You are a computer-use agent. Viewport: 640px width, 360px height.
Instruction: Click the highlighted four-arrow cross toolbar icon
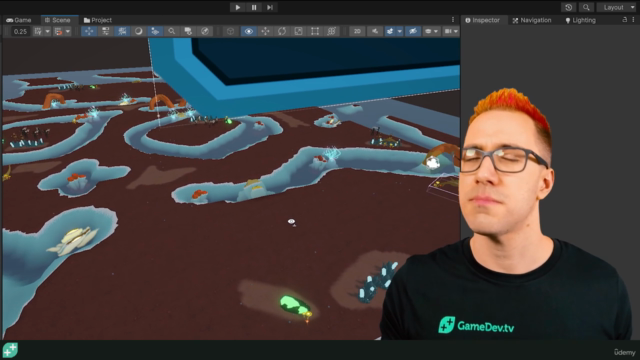pos(89,31)
